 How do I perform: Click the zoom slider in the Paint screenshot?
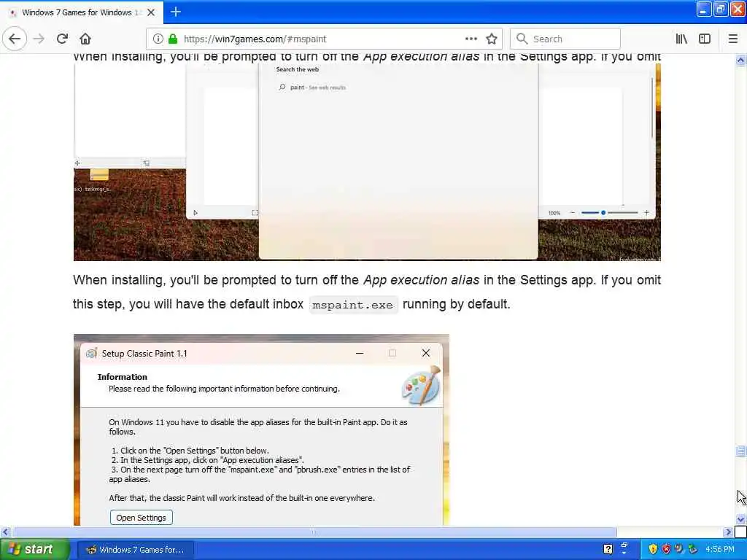[x=609, y=213]
